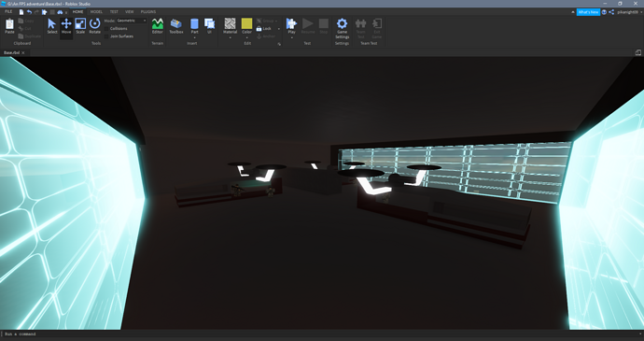Click the Duplicate icon in Clipboard
This screenshot has width=644, height=341.
click(x=21, y=36)
